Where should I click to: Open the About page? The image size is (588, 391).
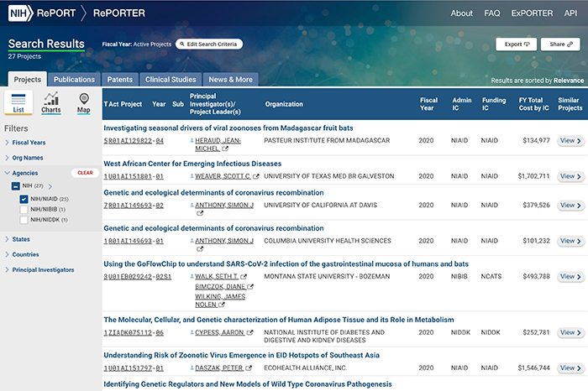pyautogui.click(x=462, y=13)
